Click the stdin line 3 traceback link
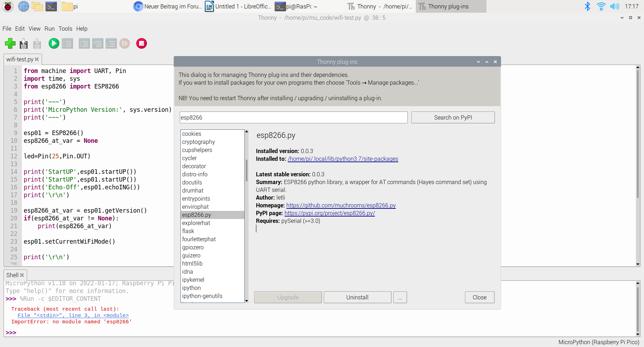 coord(73,315)
